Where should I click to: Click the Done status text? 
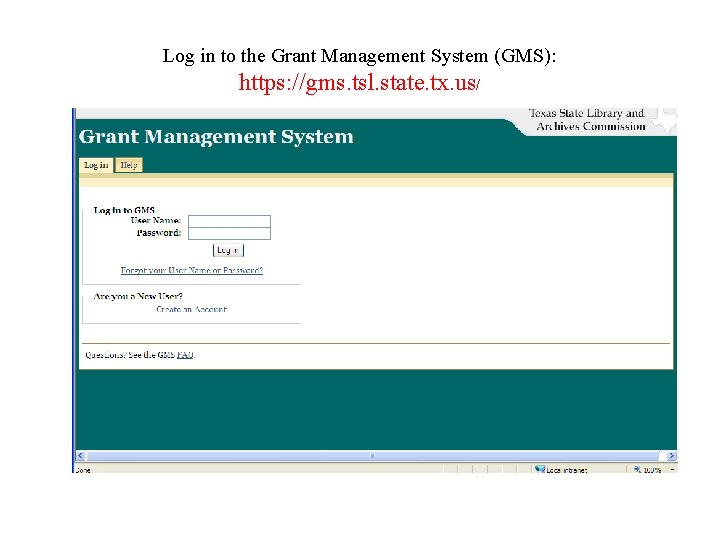point(83,470)
